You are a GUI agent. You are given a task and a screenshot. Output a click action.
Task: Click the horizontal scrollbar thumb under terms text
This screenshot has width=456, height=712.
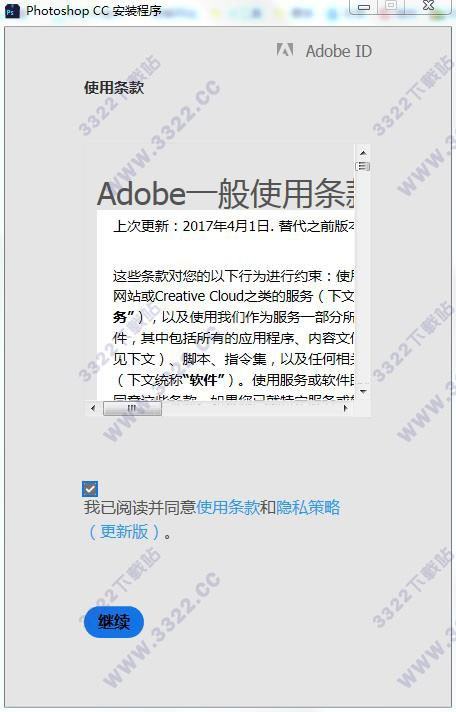132,408
